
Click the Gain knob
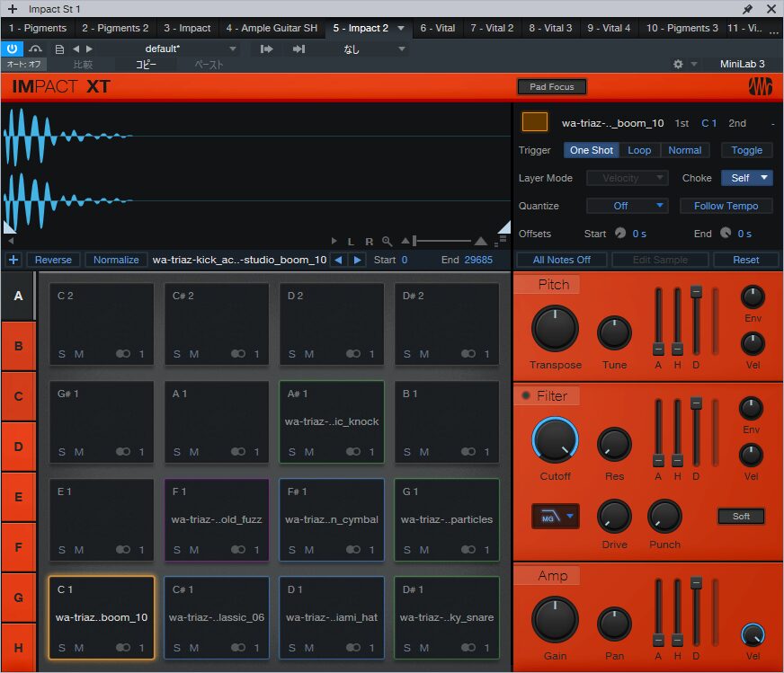(x=555, y=620)
